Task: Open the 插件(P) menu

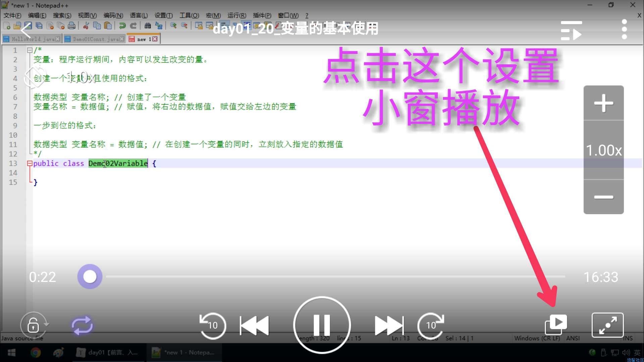Action: [x=262, y=15]
